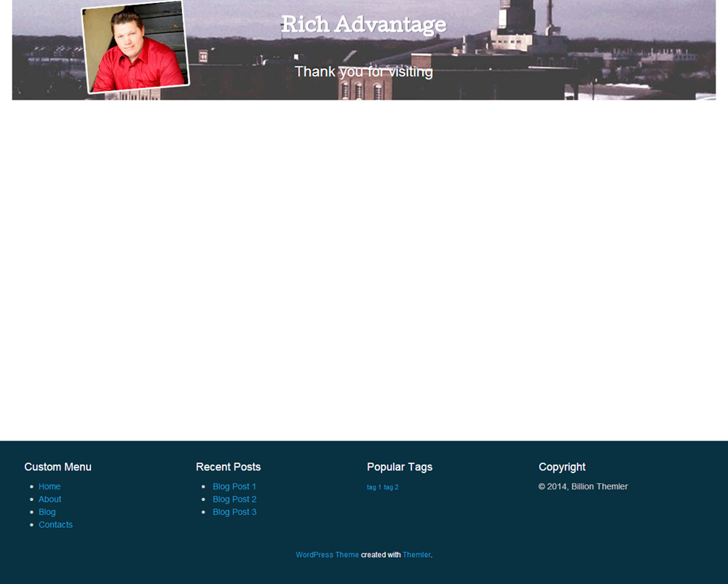Open Blog Post 3 from Recent Posts
Screen dimensions: 728x584
click(x=234, y=512)
